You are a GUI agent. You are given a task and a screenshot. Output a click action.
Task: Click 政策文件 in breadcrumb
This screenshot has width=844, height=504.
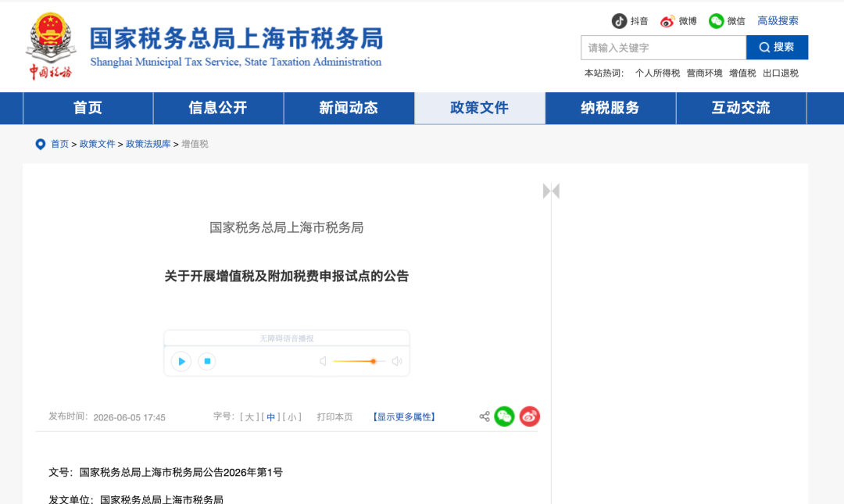[98, 145]
